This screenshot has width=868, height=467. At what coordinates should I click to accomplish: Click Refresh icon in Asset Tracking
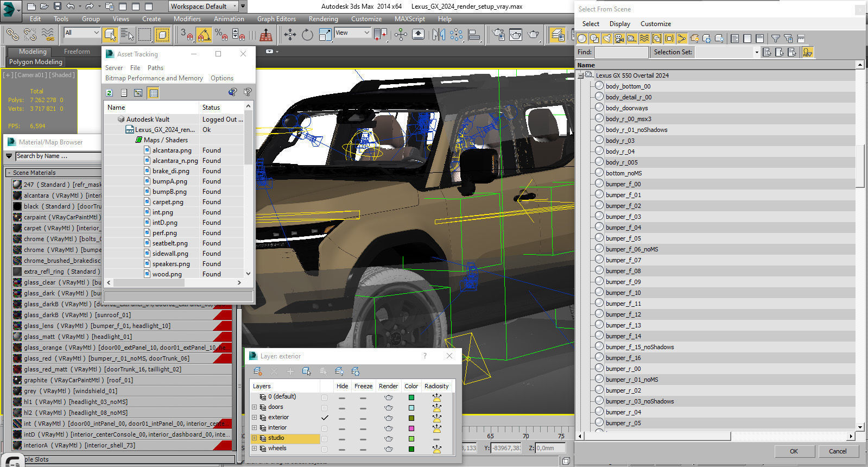click(109, 93)
